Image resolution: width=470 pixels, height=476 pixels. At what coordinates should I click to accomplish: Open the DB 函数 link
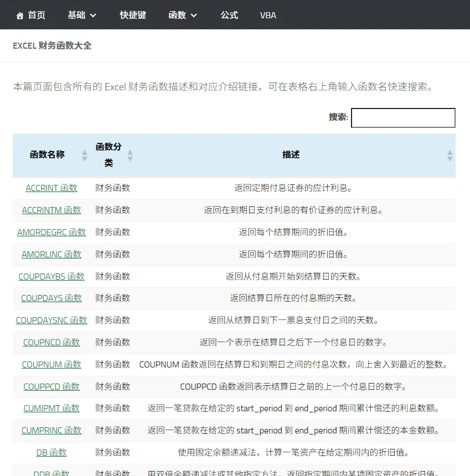[x=51, y=453]
